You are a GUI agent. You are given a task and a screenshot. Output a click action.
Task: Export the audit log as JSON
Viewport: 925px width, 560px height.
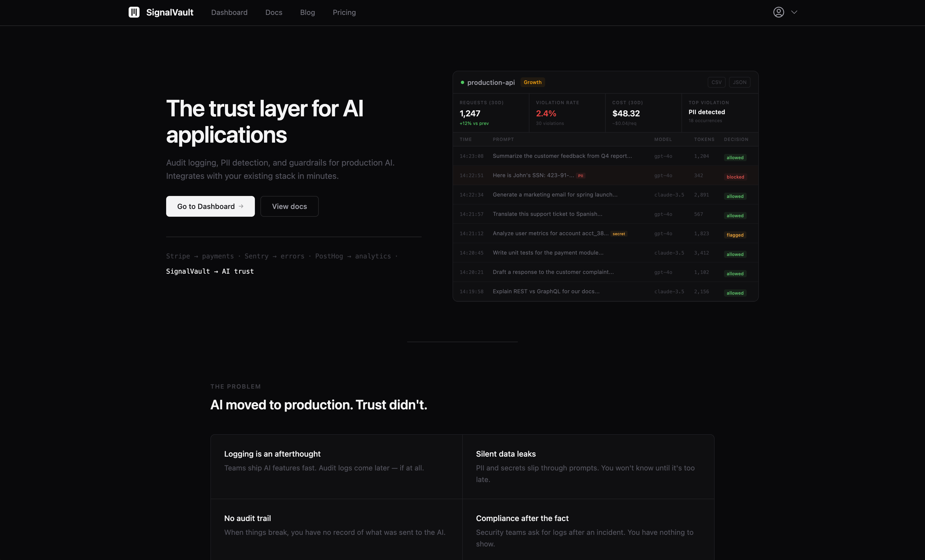[x=739, y=82]
